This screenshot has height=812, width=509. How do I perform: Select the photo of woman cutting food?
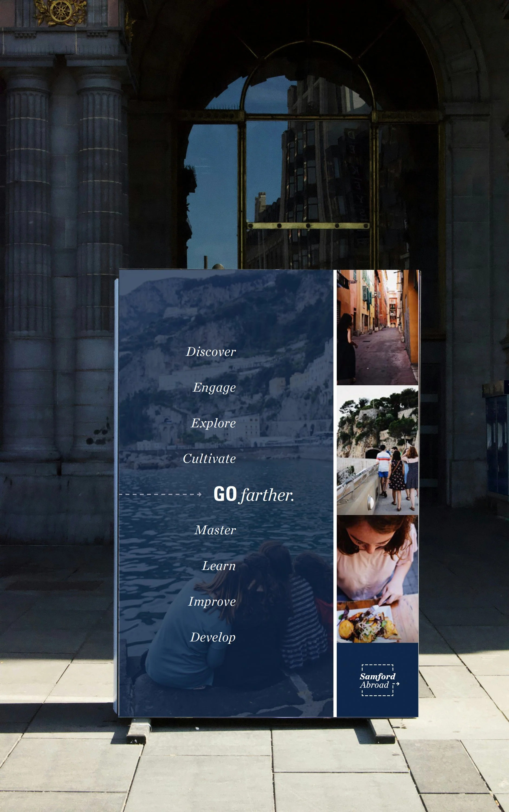click(377, 579)
